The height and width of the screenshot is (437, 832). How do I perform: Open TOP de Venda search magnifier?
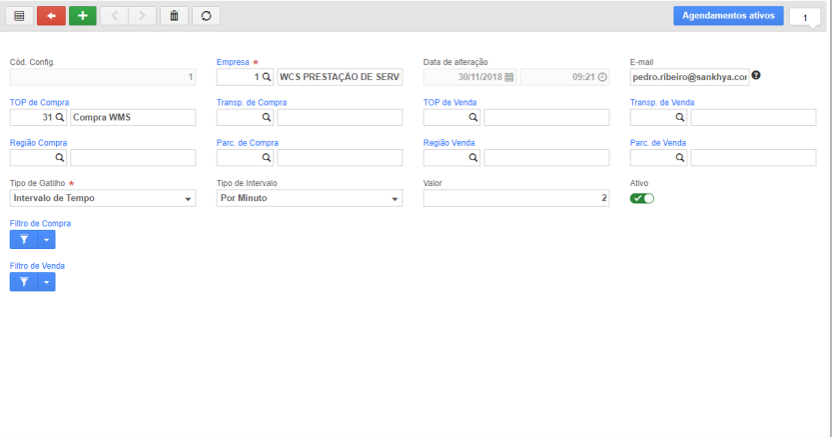[x=473, y=117]
